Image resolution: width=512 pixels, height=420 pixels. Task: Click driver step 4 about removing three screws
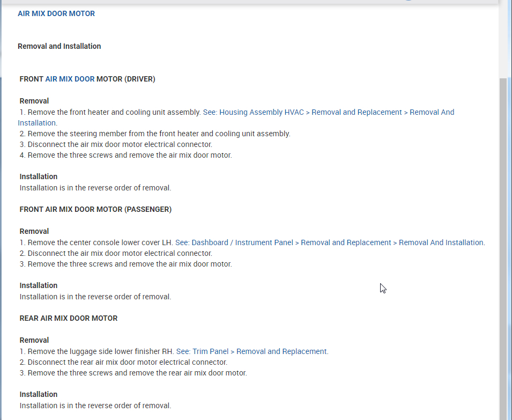click(125, 155)
